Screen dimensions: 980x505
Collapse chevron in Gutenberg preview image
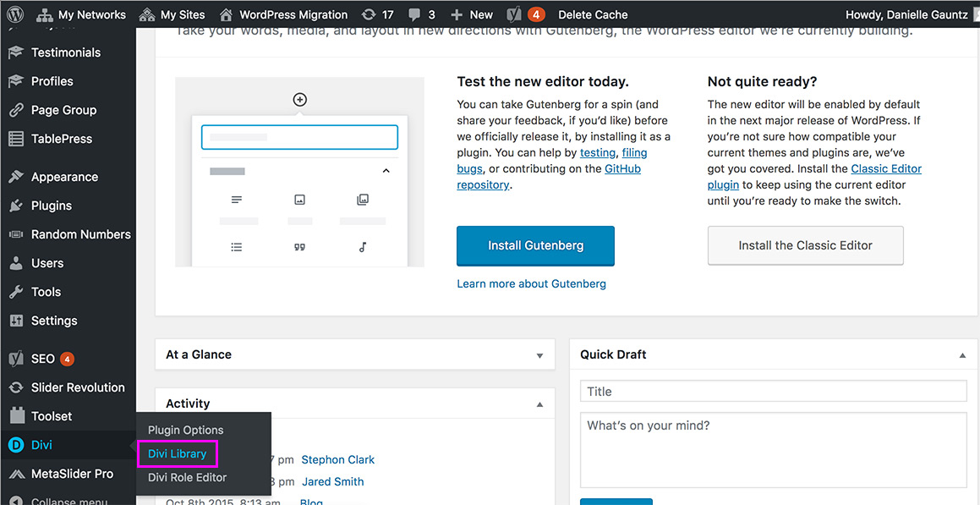click(386, 171)
